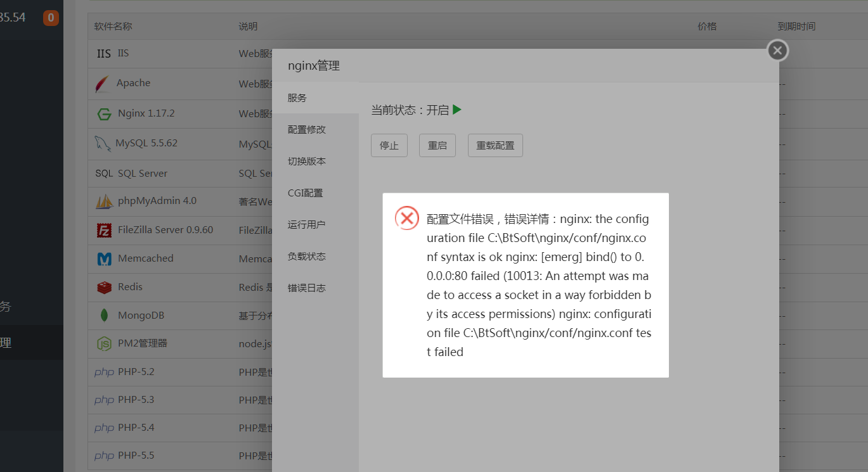Screen dimensions: 868x472
Task: Click the Memcached M icon
Action: pos(104,259)
